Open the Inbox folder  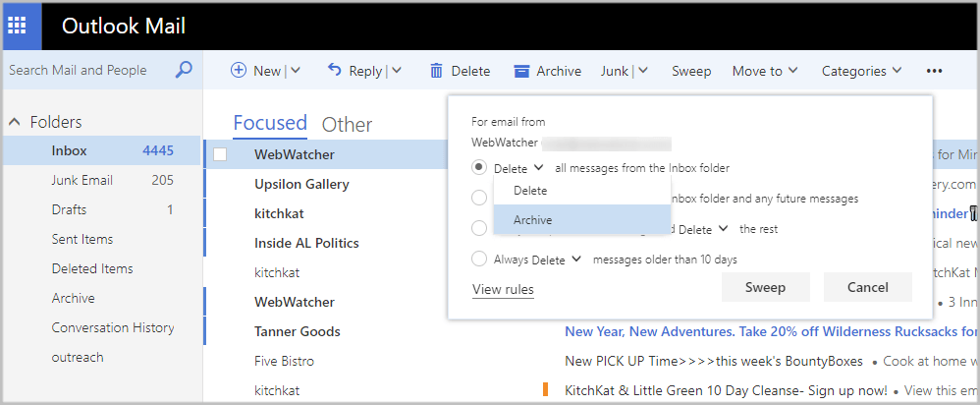[101, 150]
